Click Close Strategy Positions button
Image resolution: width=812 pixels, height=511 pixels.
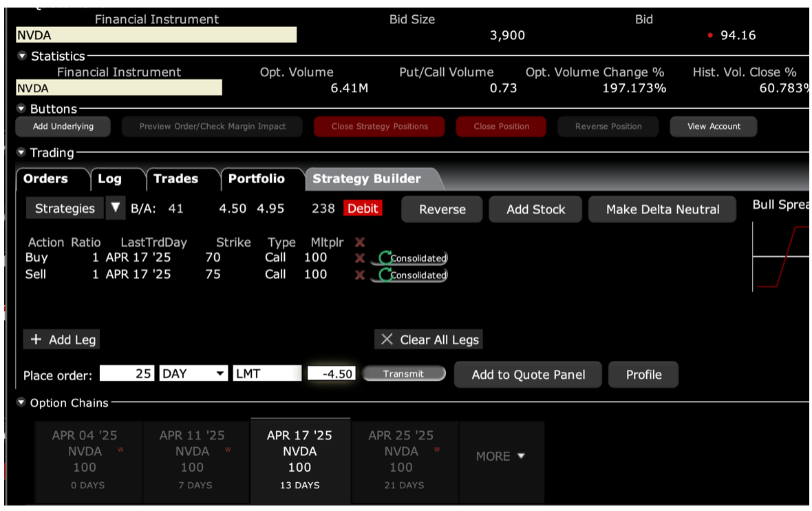380,127
